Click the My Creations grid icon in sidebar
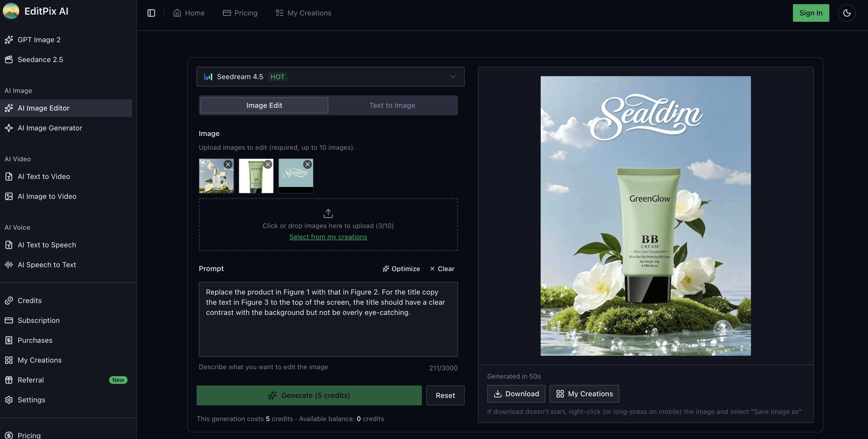Image resolution: width=868 pixels, height=439 pixels. click(x=9, y=360)
